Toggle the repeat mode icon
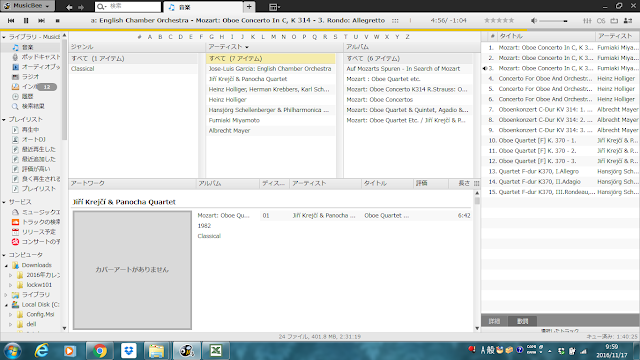640x360 pixels. [x=614, y=20]
